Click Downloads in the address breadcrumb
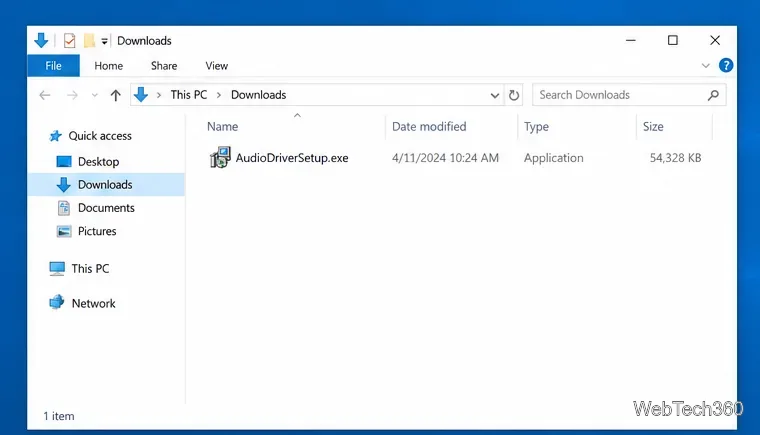The image size is (760, 435). tap(258, 95)
